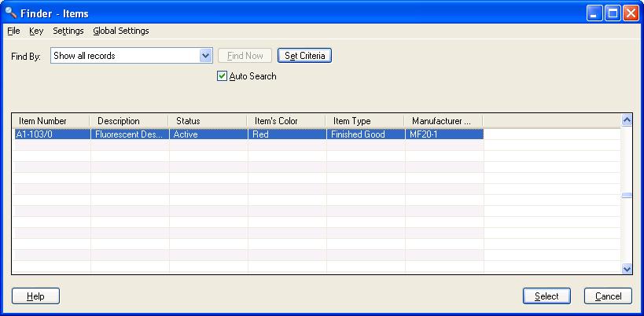Minimize the Finder - Items window

[594, 13]
